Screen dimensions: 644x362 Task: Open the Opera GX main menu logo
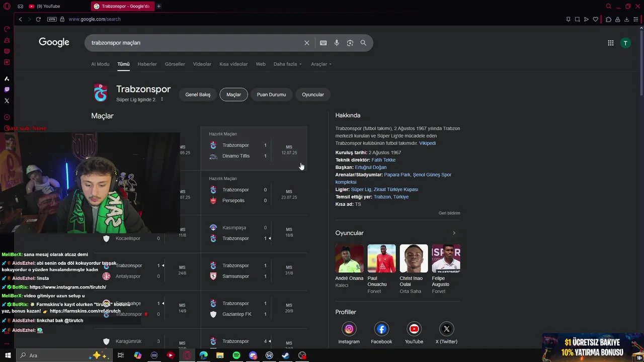7,6
